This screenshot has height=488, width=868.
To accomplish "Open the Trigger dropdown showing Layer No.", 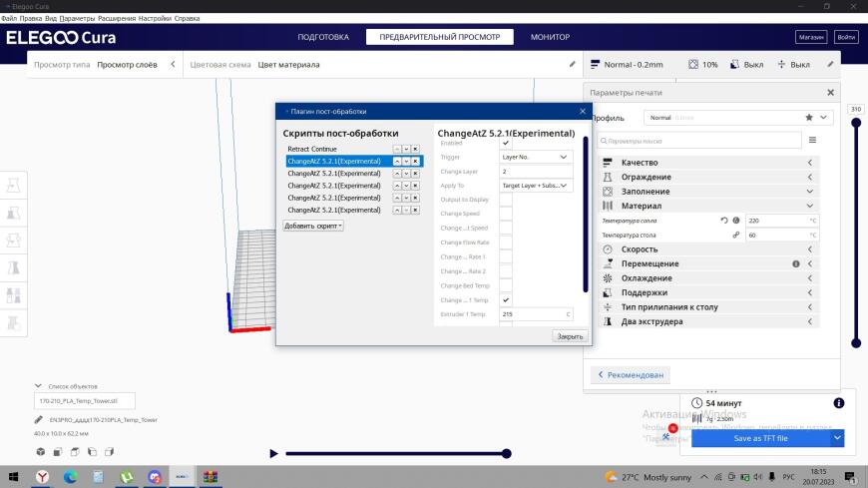I will tap(536, 157).
